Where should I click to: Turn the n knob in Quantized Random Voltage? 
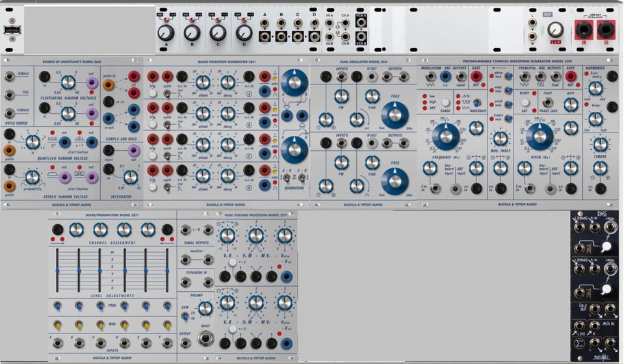(x=32, y=142)
